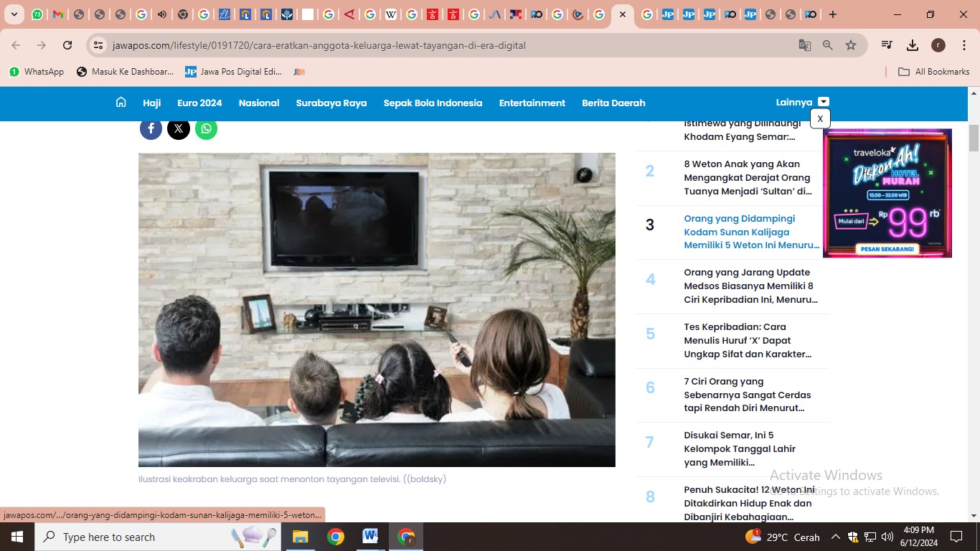
Task: Switch to the Gmail browser tab
Action: (x=58, y=14)
